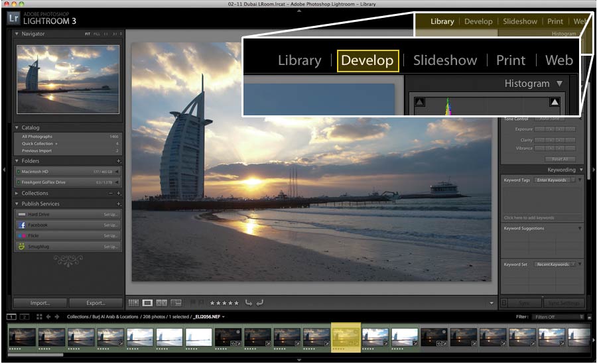Screen dimensions: 597x364
Task: Switch to the Print module
Action: (x=555, y=21)
